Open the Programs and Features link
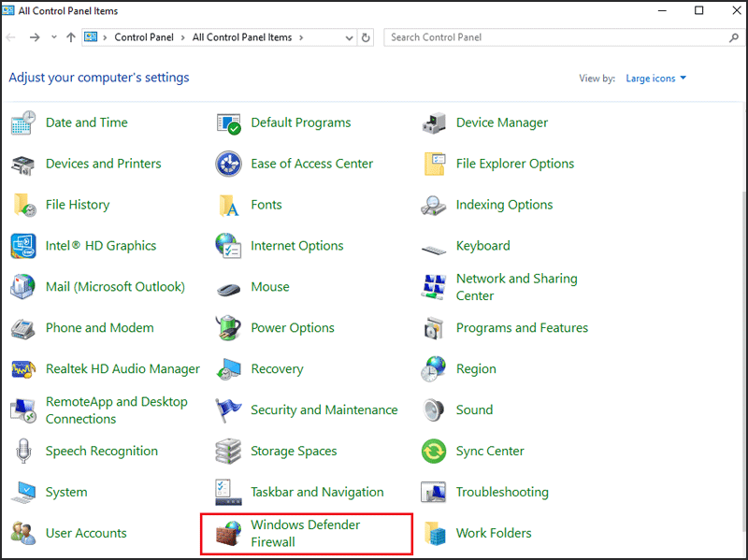The width and height of the screenshot is (748, 560). pos(522,328)
